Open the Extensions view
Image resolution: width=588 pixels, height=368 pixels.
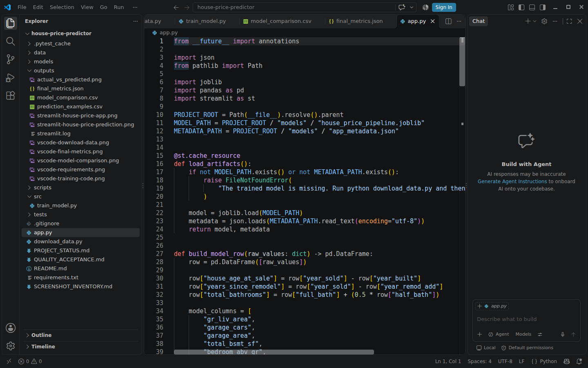coord(11,95)
